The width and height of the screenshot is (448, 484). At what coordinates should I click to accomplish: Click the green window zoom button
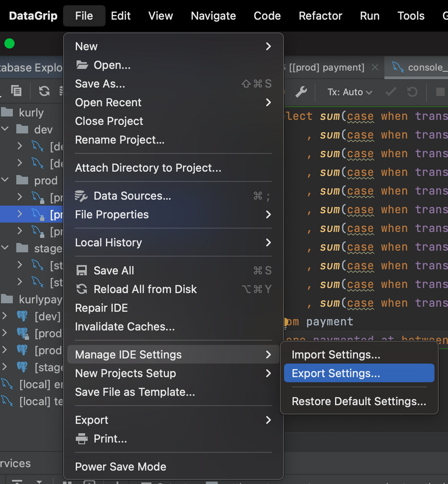click(x=9, y=44)
